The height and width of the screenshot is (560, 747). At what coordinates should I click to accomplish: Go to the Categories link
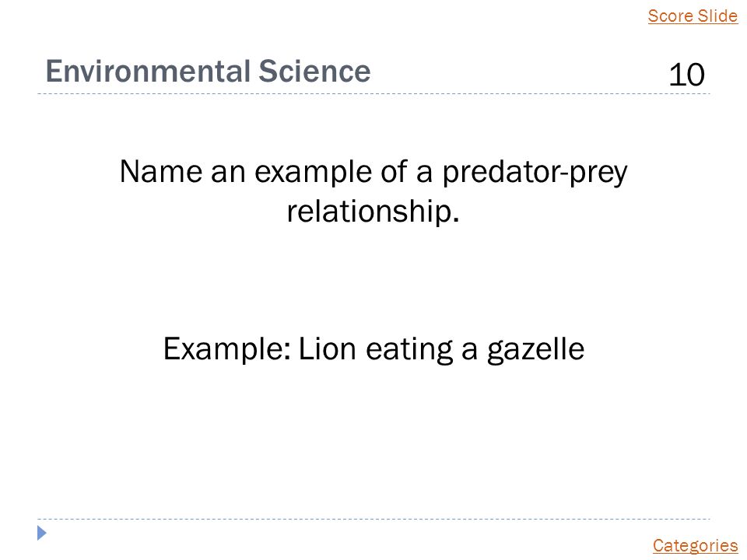coord(695,545)
